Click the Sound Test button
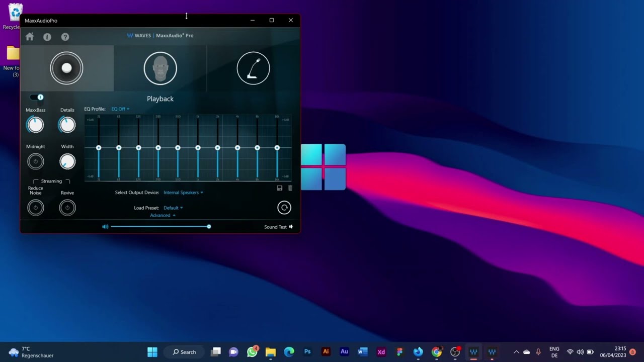This screenshot has width=644, height=362. pos(279,227)
